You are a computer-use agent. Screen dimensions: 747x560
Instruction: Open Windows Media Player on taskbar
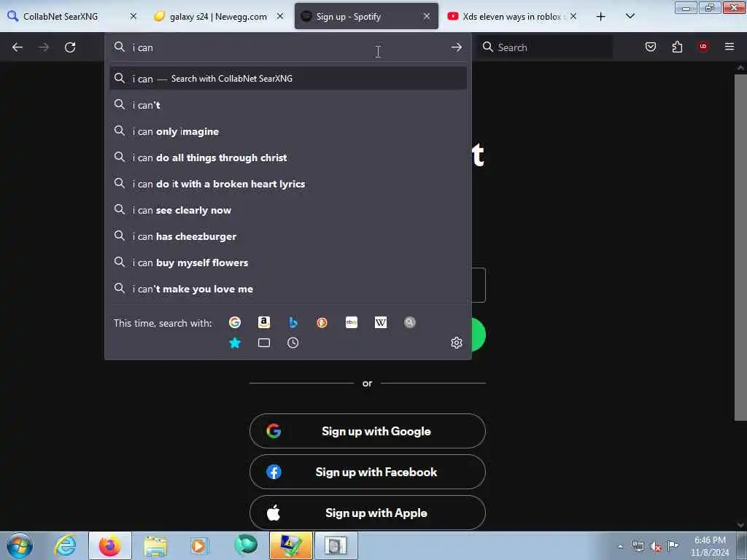(199, 545)
